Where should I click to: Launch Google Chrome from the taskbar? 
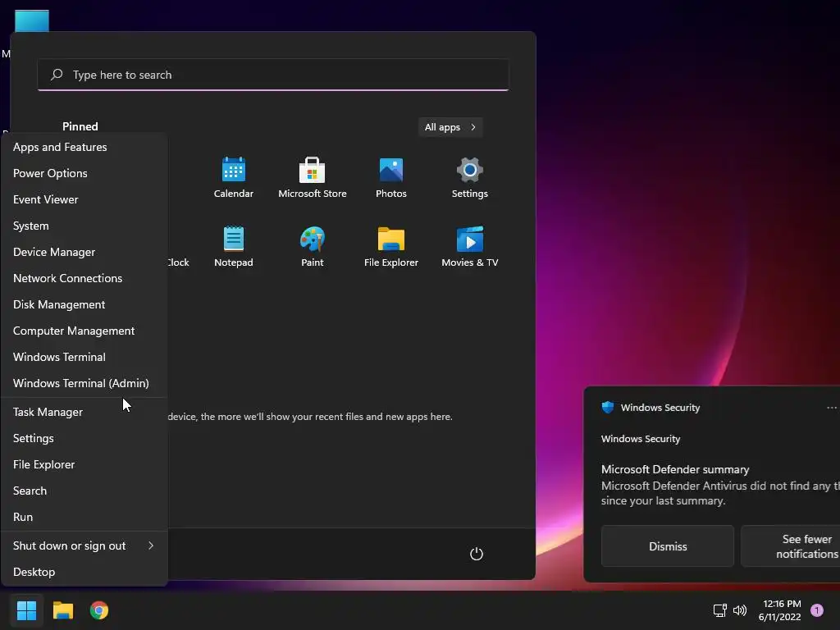[99, 610]
